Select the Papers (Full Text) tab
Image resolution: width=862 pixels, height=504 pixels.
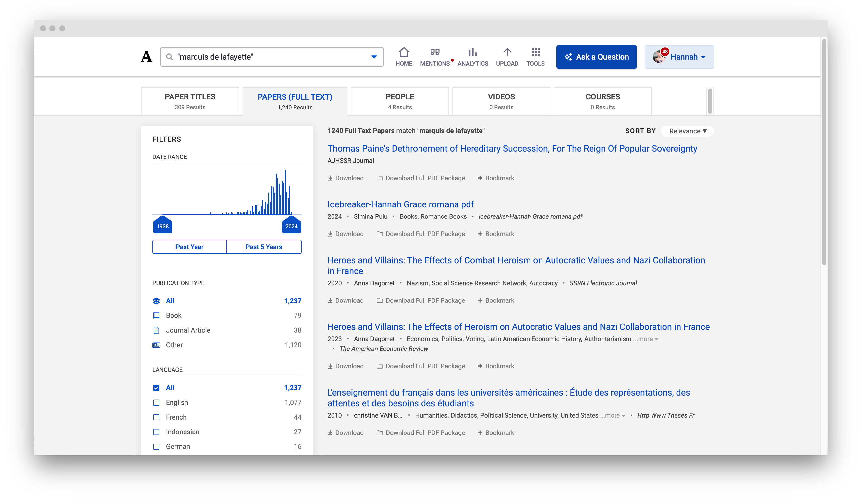295,101
